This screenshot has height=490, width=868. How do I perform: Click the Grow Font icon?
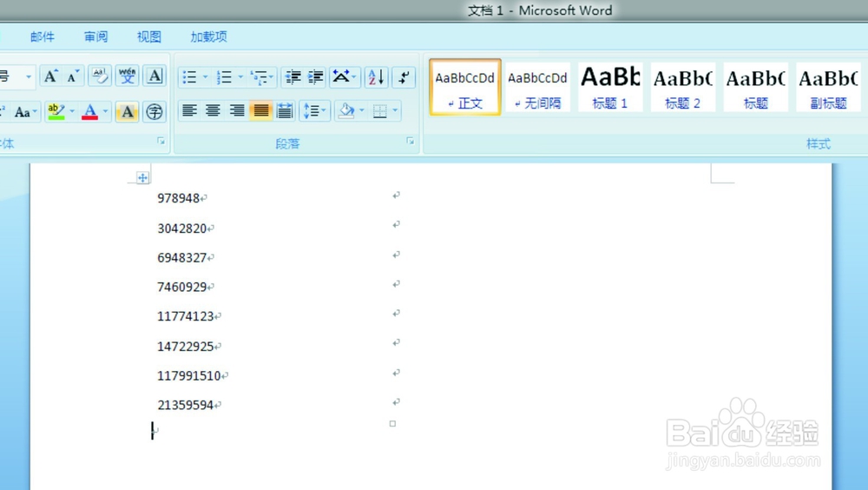50,76
